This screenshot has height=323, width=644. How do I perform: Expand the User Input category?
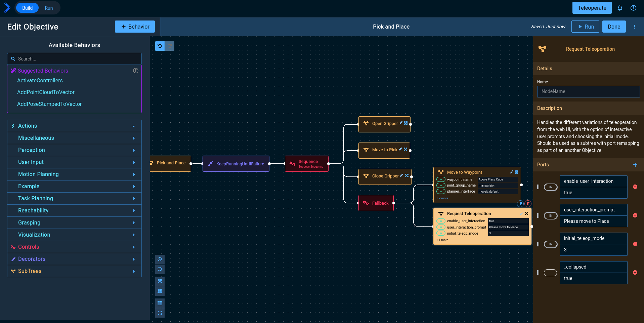tap(74, 162)
